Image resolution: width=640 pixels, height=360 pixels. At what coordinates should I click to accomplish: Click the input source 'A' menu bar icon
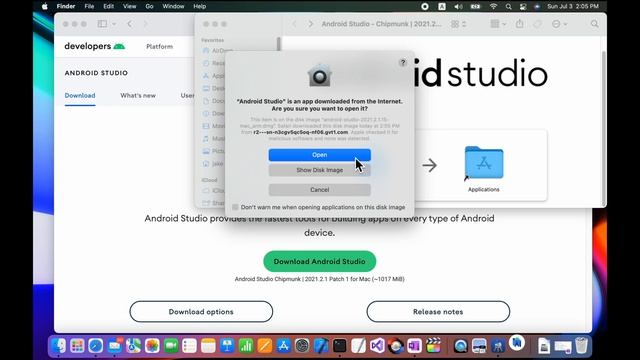pyautogui.click(x=442, y=6)
